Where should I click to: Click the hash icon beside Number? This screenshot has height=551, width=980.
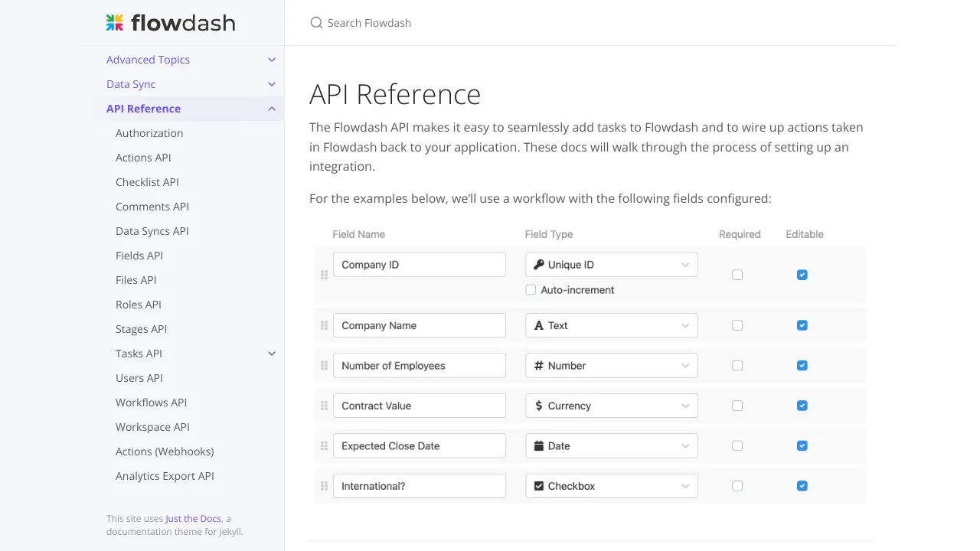point(539,366)
